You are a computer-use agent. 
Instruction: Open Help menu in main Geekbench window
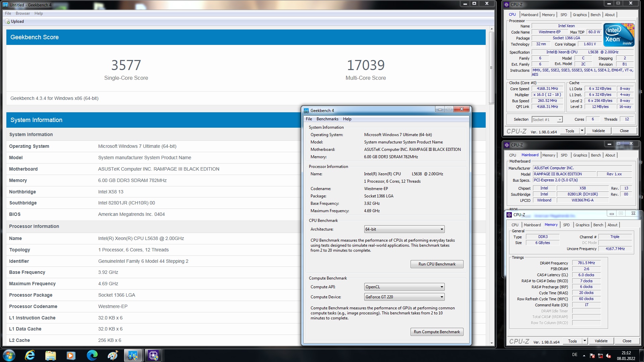tap(39, 13)
